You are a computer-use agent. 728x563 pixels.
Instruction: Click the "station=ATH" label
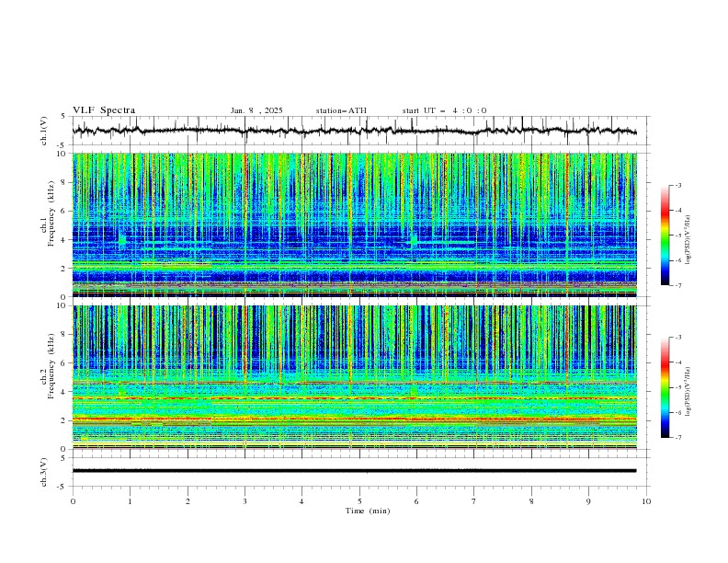[341, 110]
